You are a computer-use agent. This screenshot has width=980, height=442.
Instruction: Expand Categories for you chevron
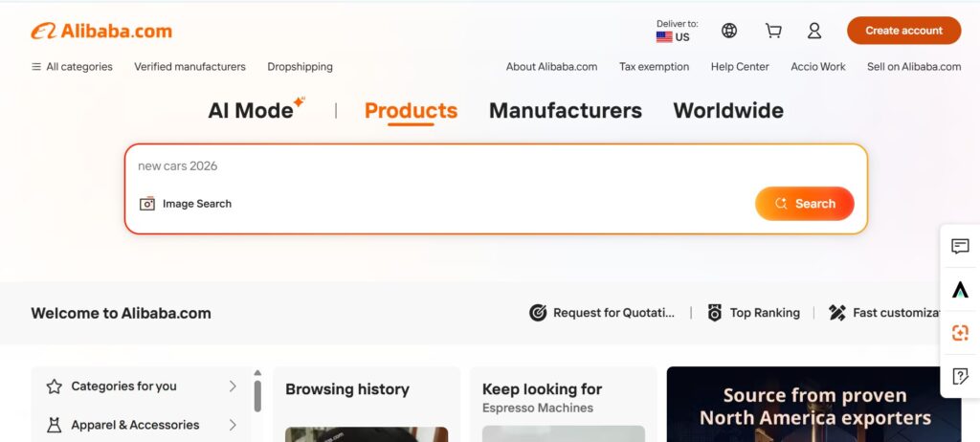(233, 387)
